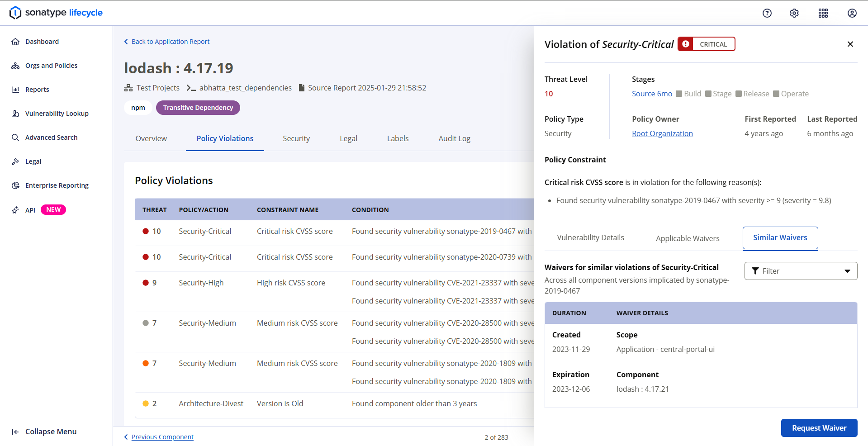Open Vulnerability Lookup menu item
Viewport: 868px width, 446px height.
pyautogui.click(x=56, y=114)
